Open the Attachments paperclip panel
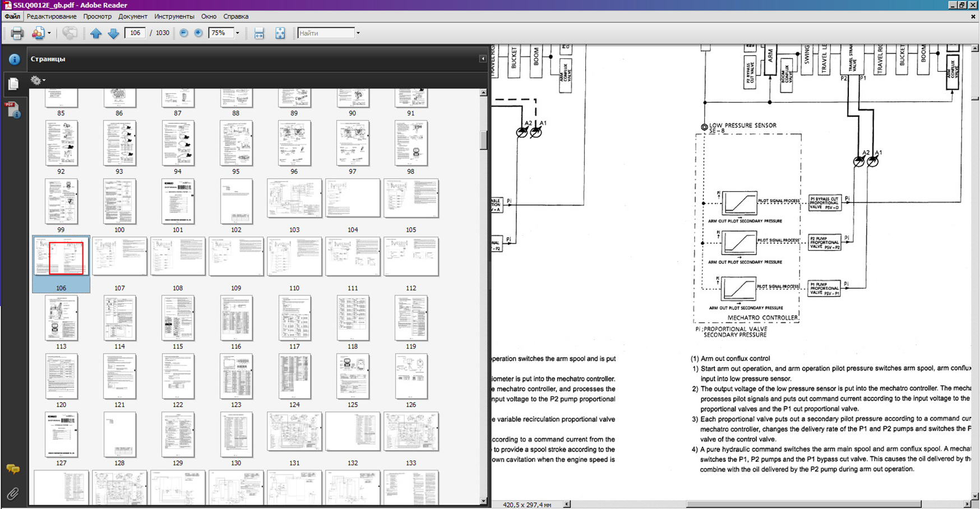 click(12, 494)
